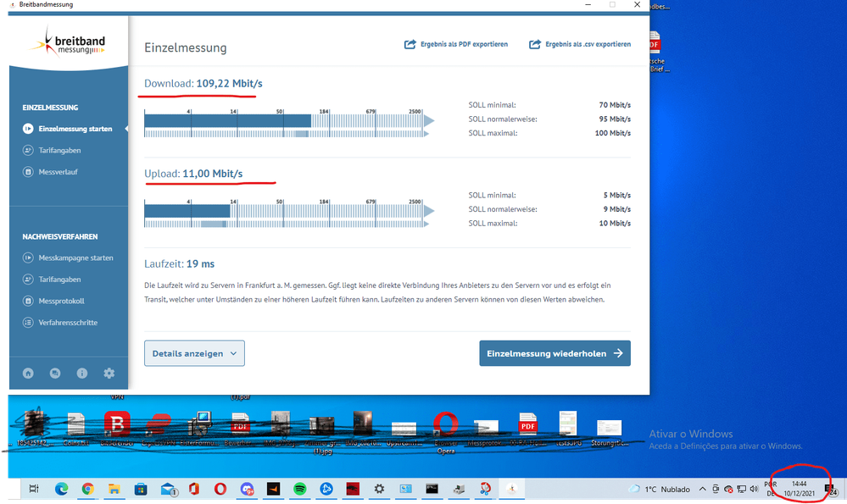Open Windows Settings gear on the taskbar
The width and height of the screenshot is (847, 504).
point(379,489)
